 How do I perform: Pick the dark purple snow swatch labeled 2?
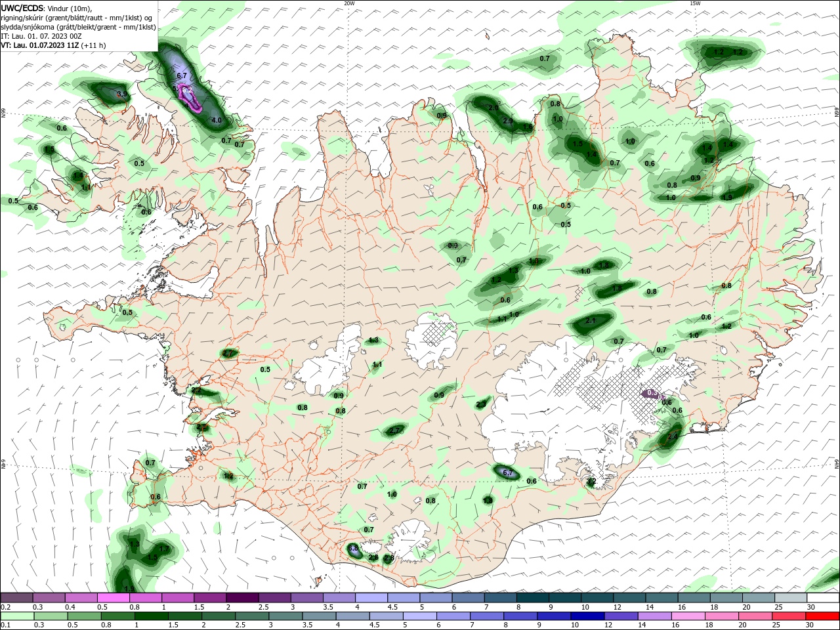click(x=241, y=597)
